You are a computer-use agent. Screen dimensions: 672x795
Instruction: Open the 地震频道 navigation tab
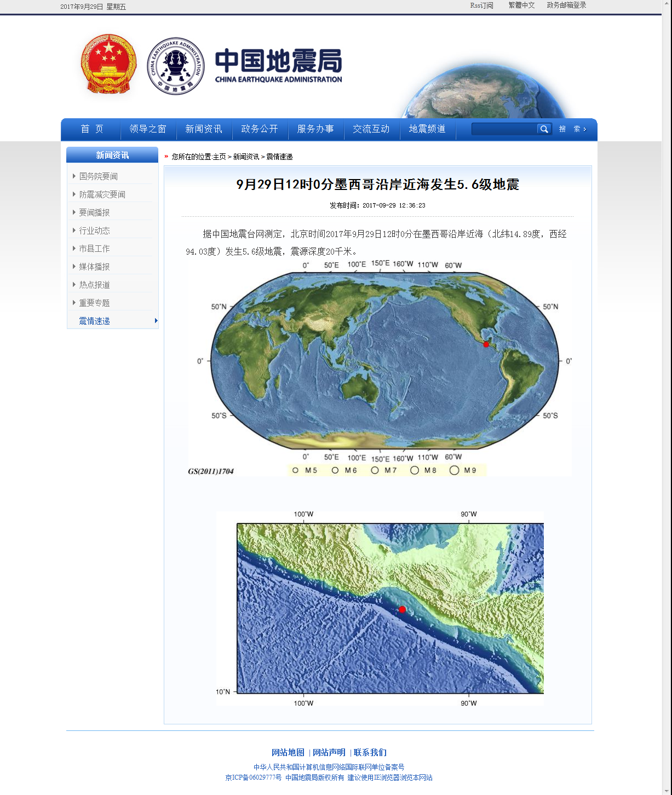tap(427, 129)
